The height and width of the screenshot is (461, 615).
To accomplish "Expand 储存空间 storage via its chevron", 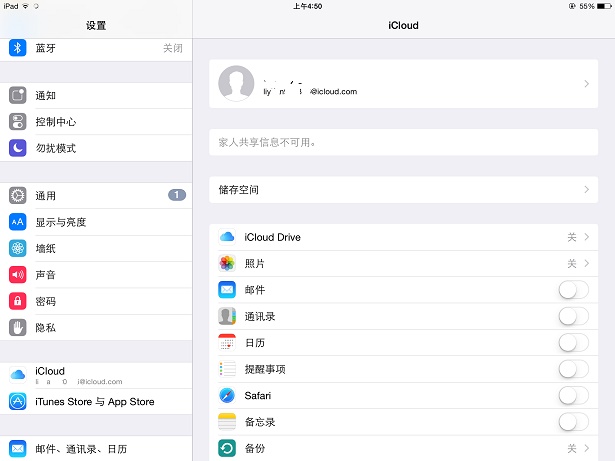I will tap(586, 190).
